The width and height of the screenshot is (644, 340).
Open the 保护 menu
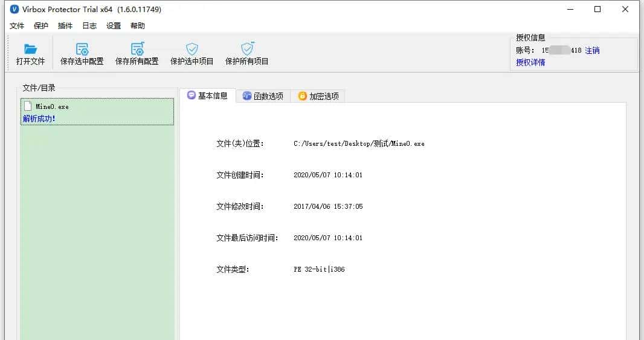point(41,26)
